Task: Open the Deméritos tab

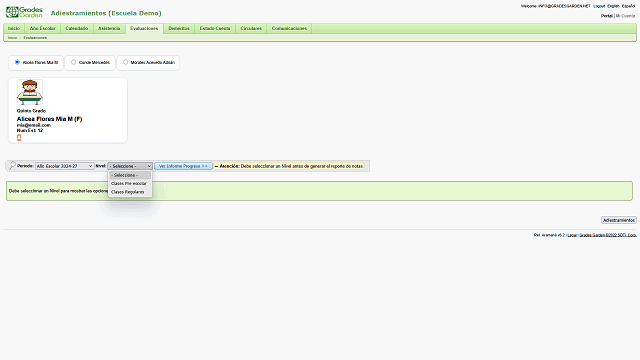Action: (179, 28)
